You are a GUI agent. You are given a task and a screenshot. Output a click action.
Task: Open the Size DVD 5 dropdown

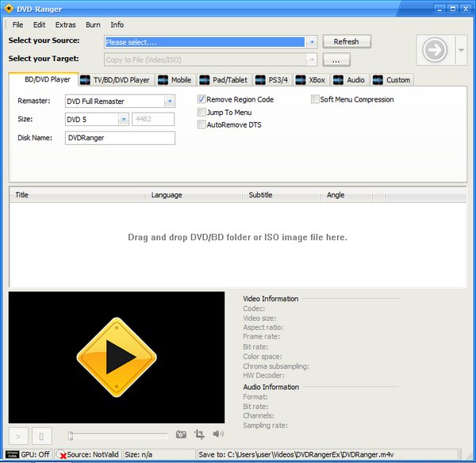coord(124,119)
